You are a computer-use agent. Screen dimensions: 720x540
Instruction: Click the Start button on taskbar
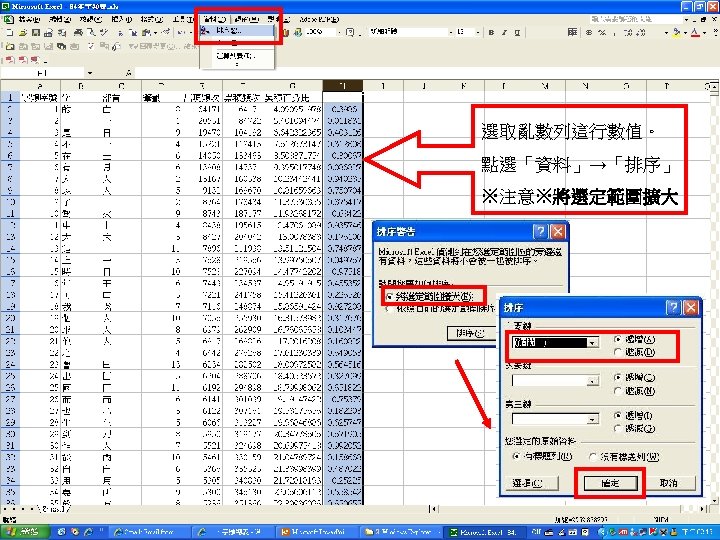24,532
